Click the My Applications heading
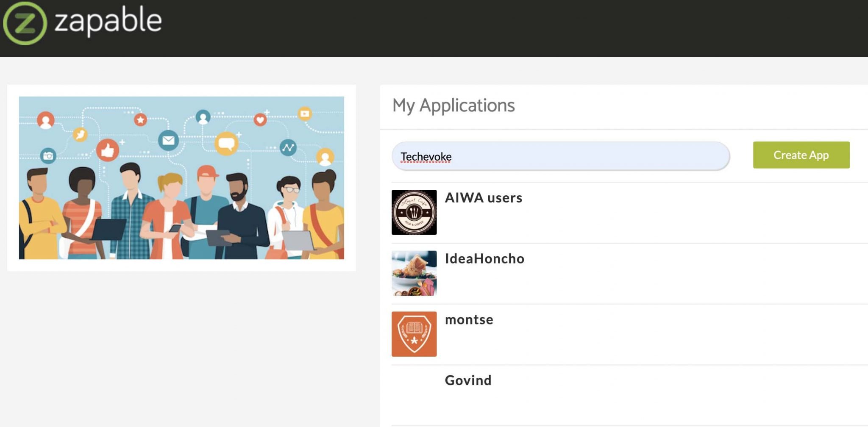The height and width of the screenshot is (427, 868). 453,105
